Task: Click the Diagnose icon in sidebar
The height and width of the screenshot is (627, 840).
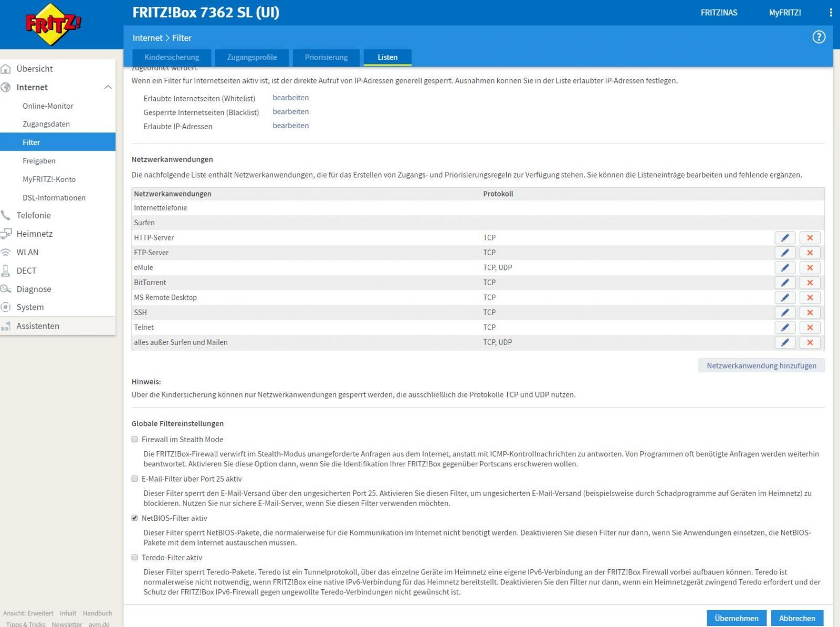Action: tap(6, 289)
